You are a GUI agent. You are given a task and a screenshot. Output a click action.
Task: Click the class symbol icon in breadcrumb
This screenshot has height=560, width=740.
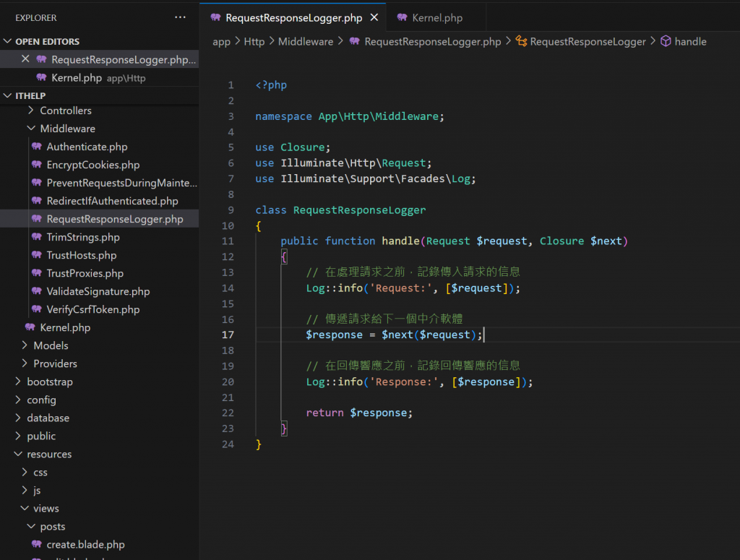click(x=521, y=41)
